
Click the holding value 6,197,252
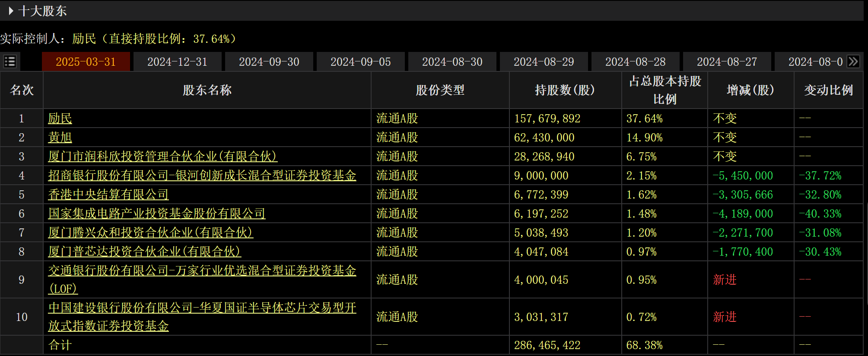[541, 214]
